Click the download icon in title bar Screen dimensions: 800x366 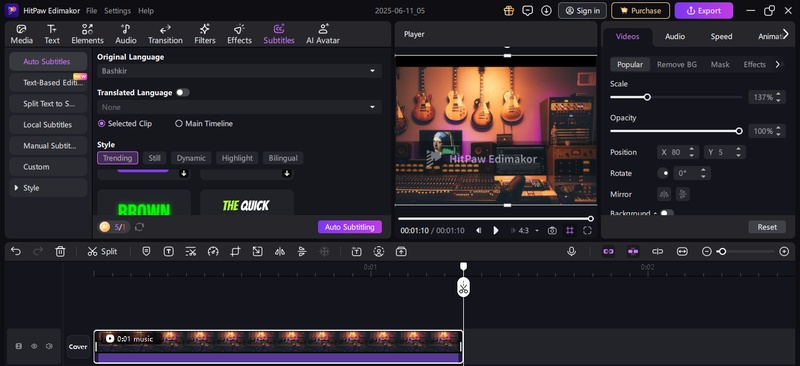(546, 10)
